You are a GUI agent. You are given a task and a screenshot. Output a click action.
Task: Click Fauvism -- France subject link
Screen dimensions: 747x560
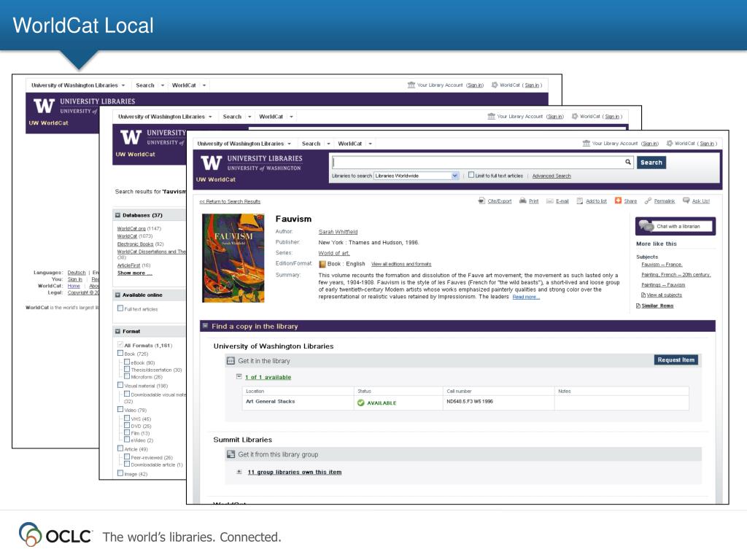(x=662, y=264)
